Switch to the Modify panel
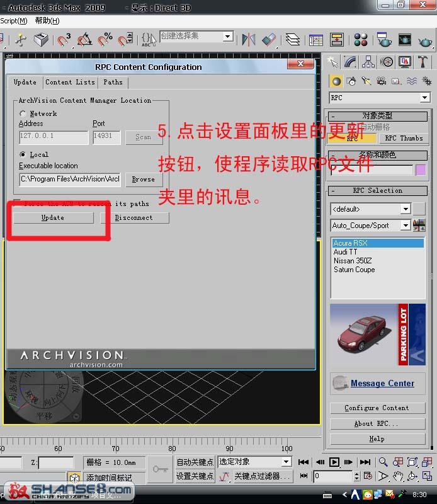437x504 pixels. click(351, 62)
